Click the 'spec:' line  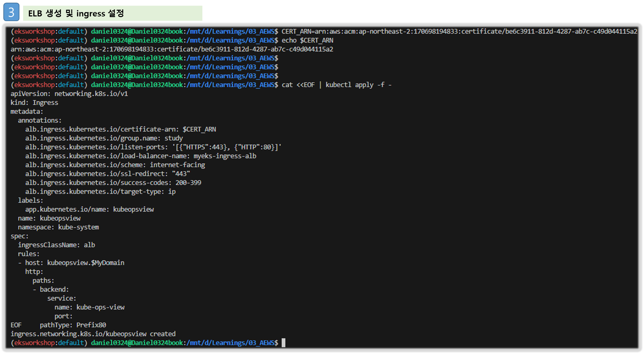tap(19, 236)
